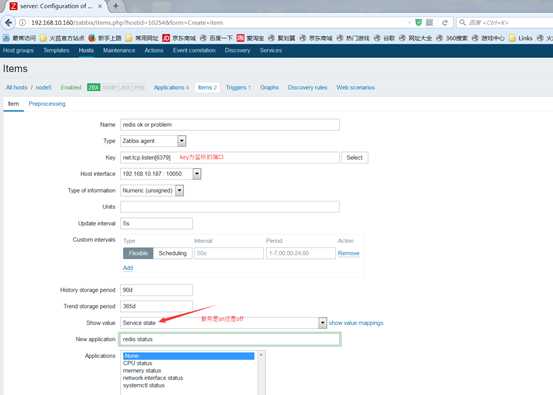Open the Actions menu
This screenshot has width=553, height=395.
[154, 50]
